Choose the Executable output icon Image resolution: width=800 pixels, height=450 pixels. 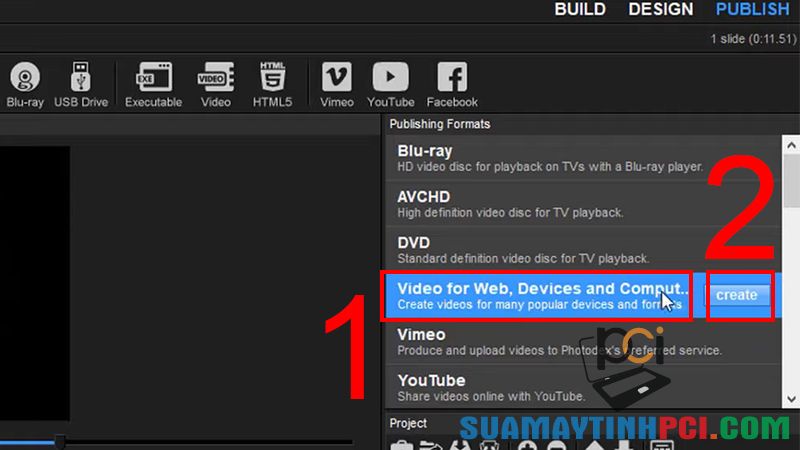(x=154, y=85)
